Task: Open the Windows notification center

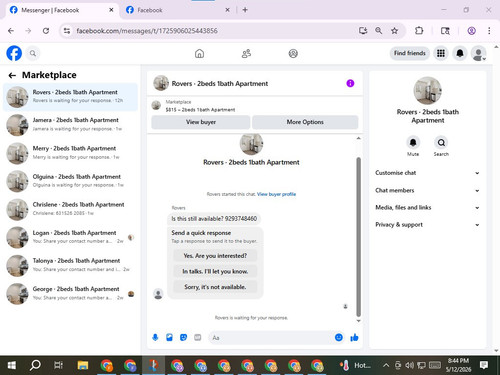Action: point(484,365)
